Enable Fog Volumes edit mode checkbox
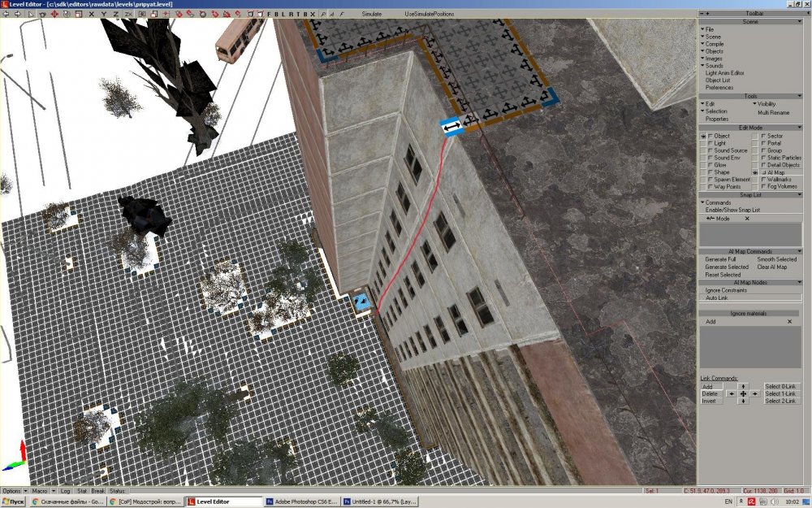 (x=763, y=187)
